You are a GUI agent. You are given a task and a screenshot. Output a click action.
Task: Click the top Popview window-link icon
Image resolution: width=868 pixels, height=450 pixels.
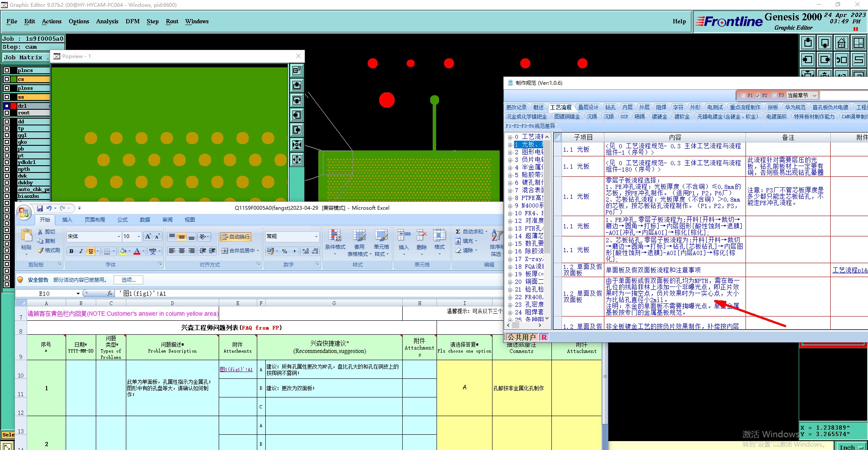point(297,70)
